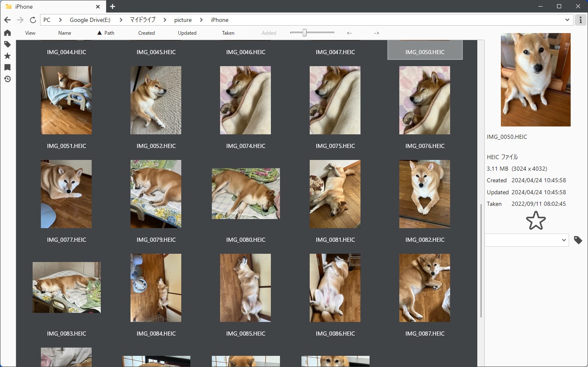Close the iPhone tab

coord(98,7)
